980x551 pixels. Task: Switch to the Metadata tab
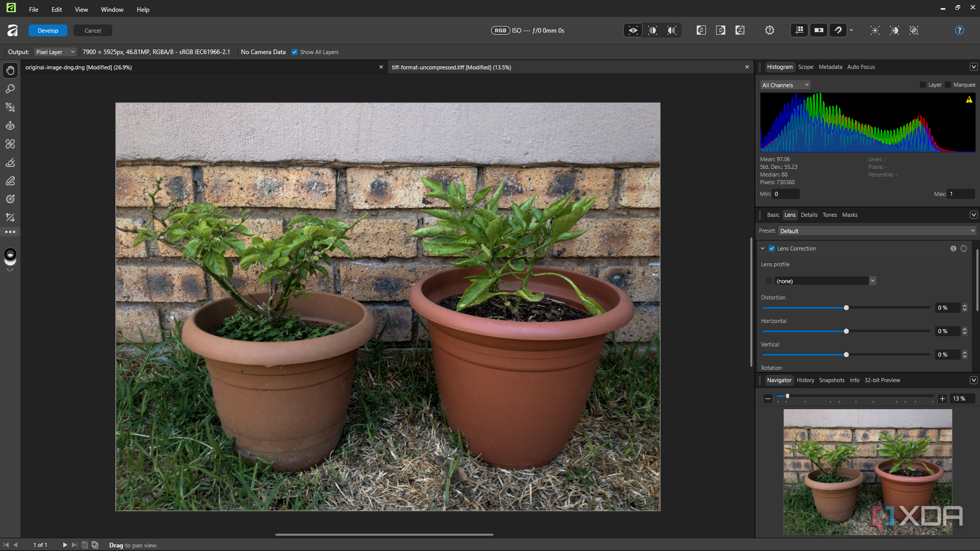click(x=830, y=67)
